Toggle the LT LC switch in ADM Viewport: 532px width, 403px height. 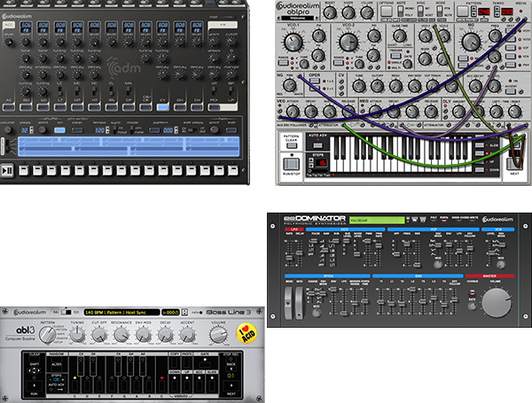pyautogui.click(x=59, y=91)
